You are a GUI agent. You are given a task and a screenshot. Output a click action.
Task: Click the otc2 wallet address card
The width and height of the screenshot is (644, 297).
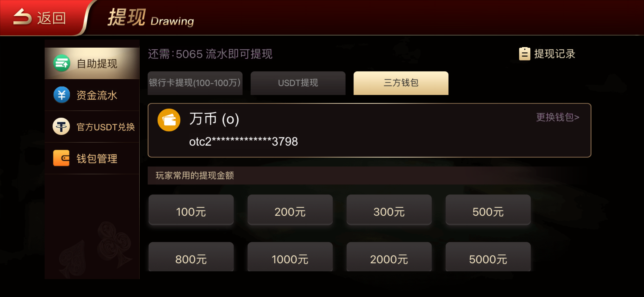(x=369, y=130)
